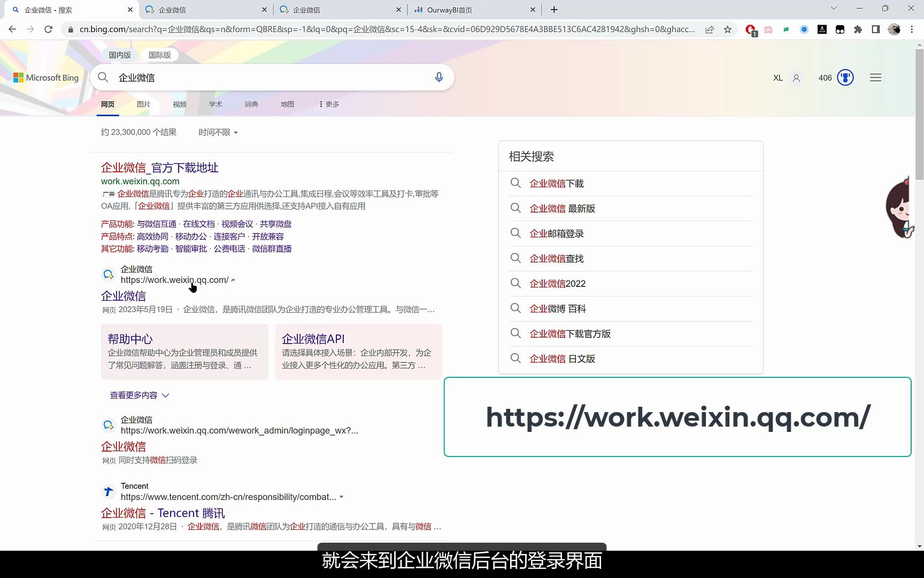Switch to 国内版 search version

coord(120,55)
